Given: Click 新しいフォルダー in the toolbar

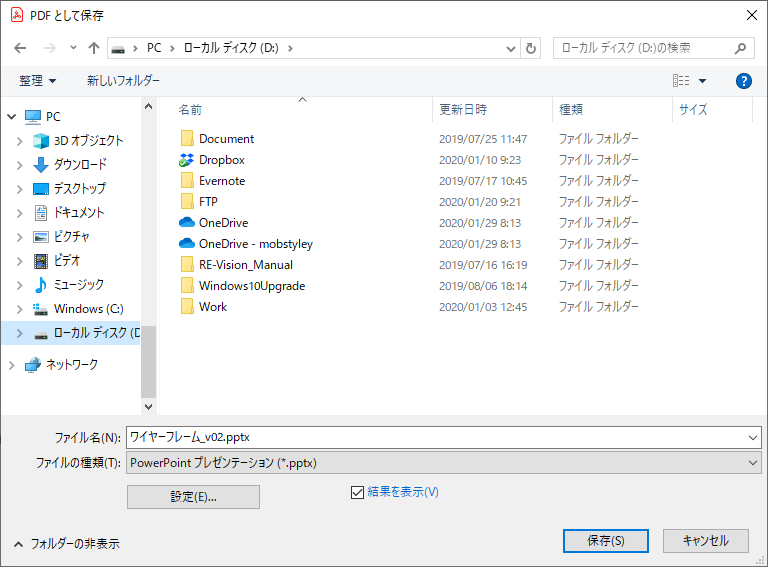Looking at the screenshot, I should (x=123, y=80).
